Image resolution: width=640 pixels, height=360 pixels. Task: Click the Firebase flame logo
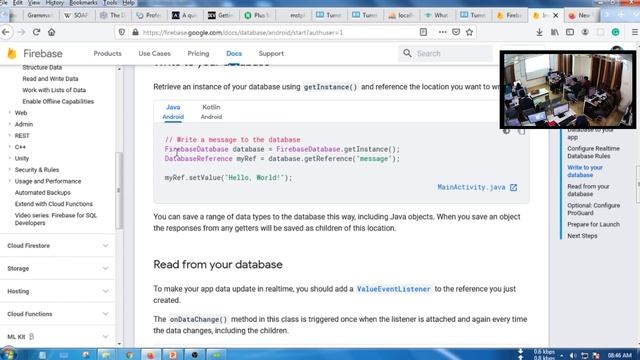[x=12, y=53]
